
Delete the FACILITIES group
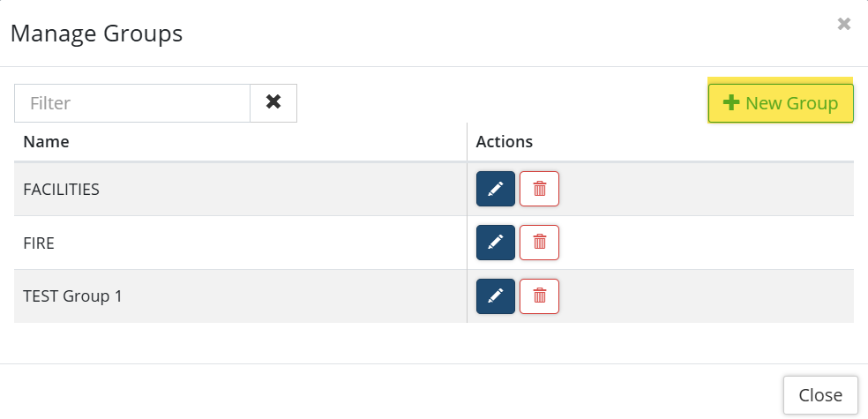coord(539,189)
